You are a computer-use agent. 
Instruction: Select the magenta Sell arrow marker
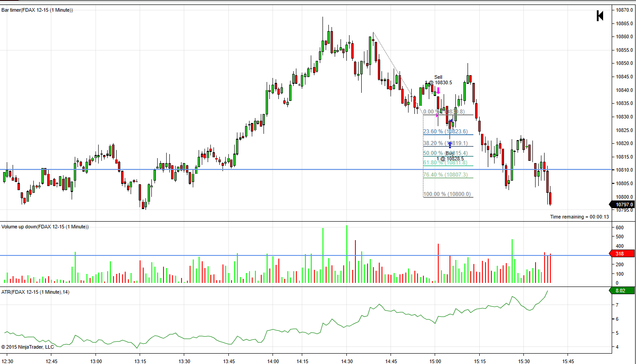point(438,91)
